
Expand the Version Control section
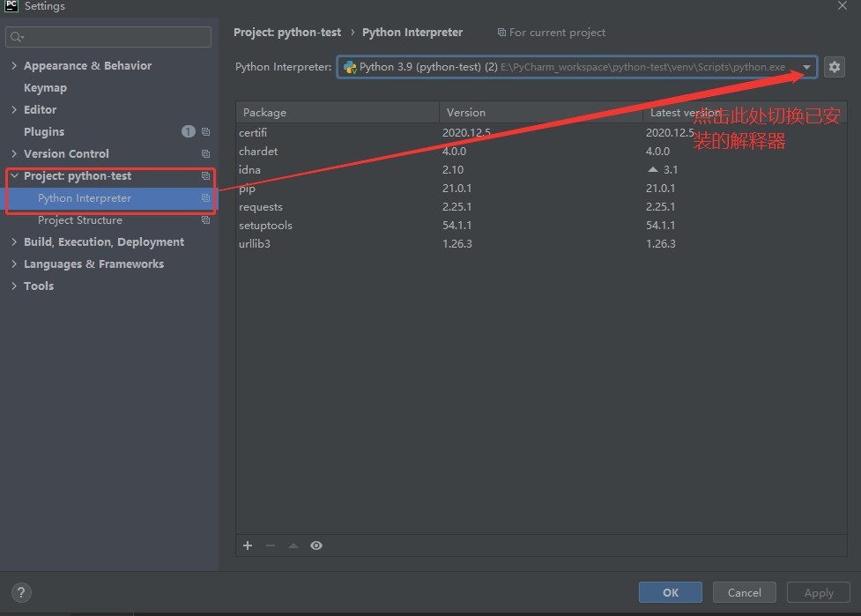coord(14,153)
